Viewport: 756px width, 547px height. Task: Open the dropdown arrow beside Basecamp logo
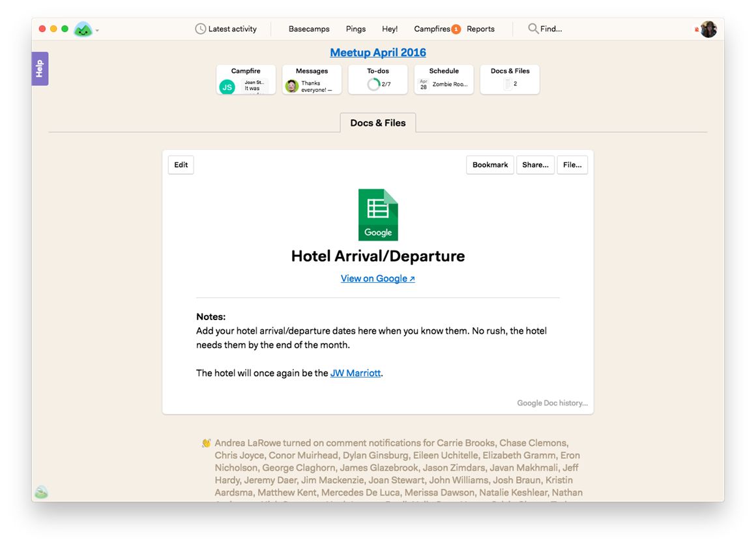coord(97,31)
